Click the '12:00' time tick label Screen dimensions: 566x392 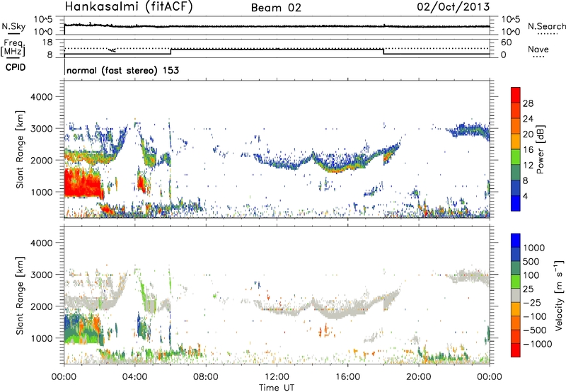tap(277, 377)
